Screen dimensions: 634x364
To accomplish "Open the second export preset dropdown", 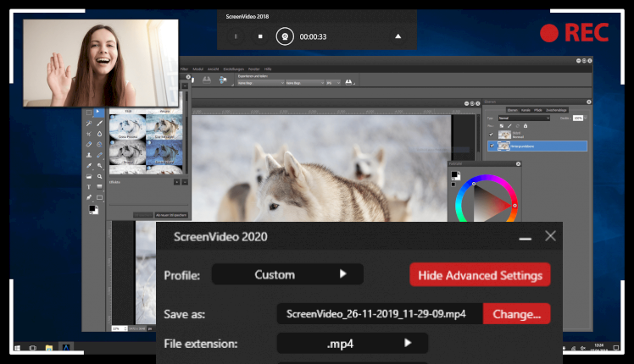I will tap(305, 83).
